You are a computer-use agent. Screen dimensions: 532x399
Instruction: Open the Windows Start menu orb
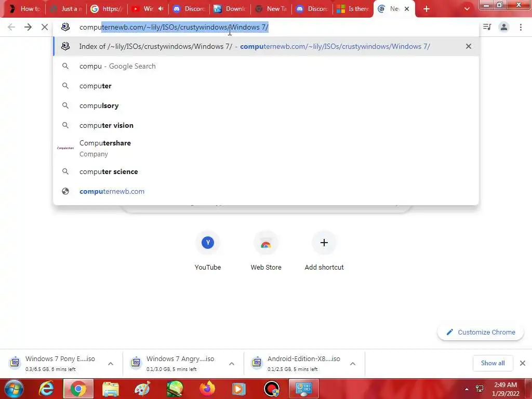14,389
